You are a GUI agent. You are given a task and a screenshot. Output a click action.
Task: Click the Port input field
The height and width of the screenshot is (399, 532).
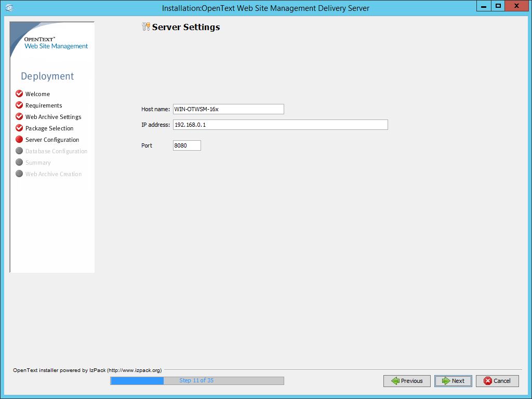pyautogui.click(x=187, y=145)
